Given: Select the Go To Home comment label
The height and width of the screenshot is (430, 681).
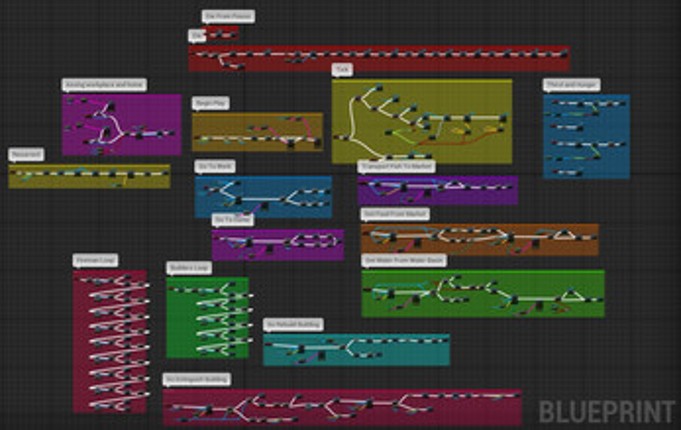Looking at the screenshot, I should 233,220.
